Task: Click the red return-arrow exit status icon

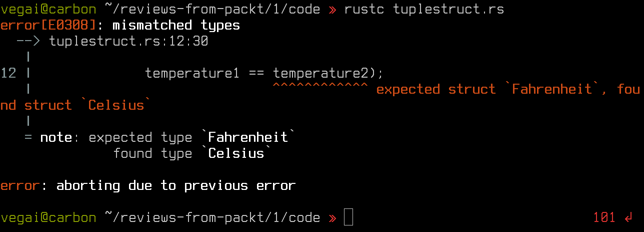Action: coord(628,217)
